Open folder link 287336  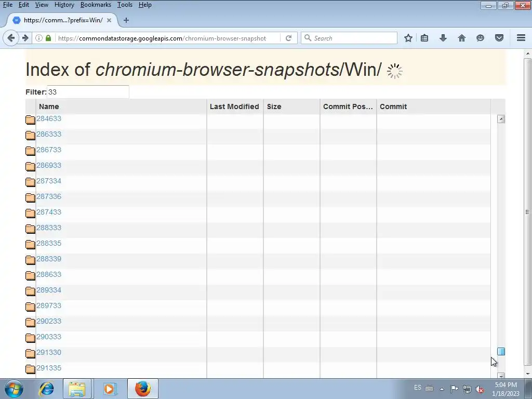(x=49, y=196)
